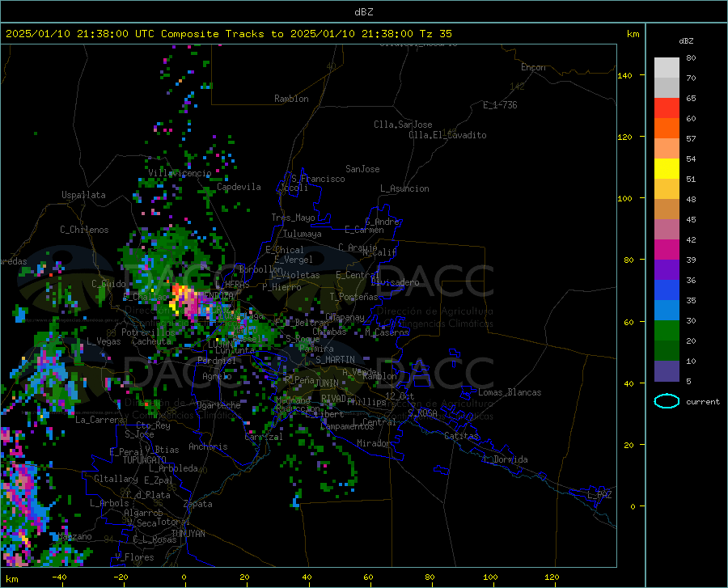This screenshot has width=728, height=588.
Task: Click the light gray 70-80 dBZ swatch
Action: [667, 68]
